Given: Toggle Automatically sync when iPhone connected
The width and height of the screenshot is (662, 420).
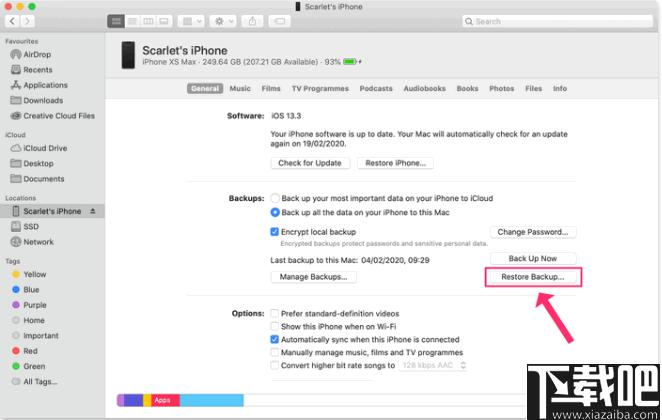Looking at the screenshot, I should 274,339.
